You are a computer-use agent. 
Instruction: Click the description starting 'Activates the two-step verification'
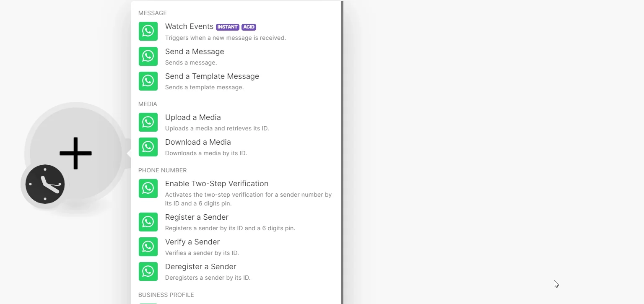click(248, 199)
